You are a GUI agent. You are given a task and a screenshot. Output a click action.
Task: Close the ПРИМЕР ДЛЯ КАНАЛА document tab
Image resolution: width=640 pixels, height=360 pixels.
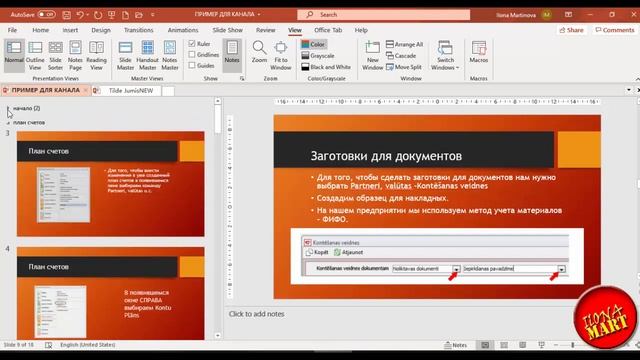[85, 90]
